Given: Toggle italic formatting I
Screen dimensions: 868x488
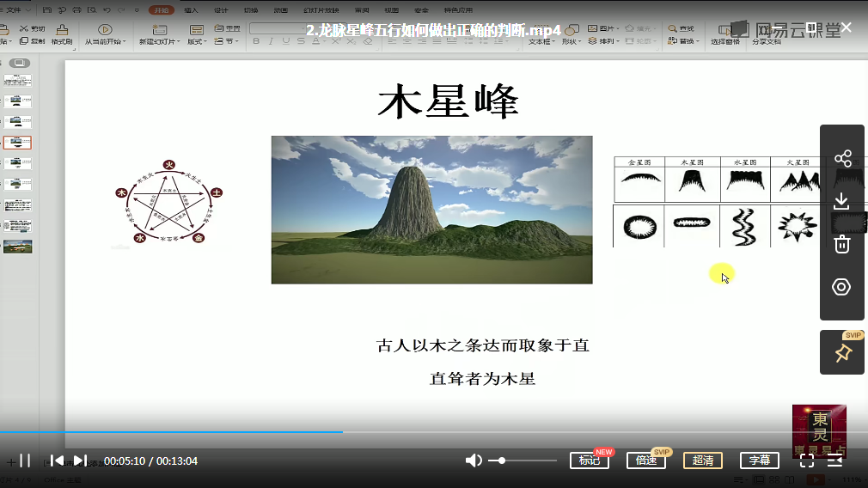Looking at the screenshot, I should (x=271, y=41).
